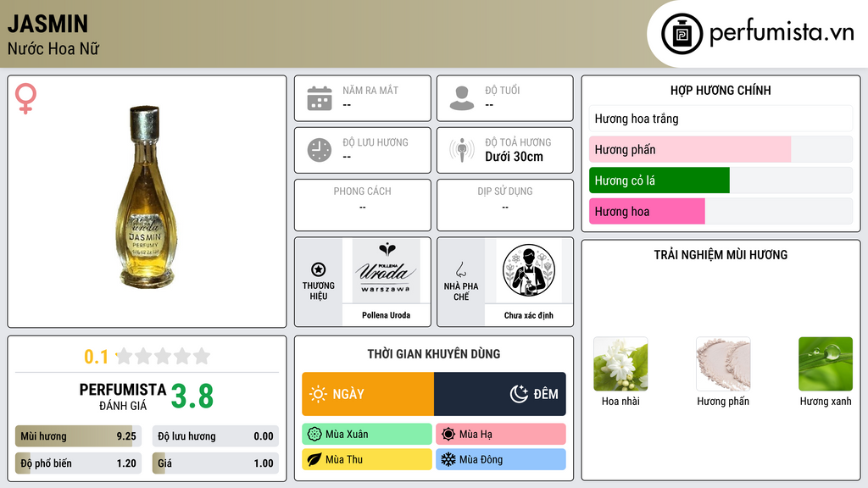The height and width of the screenshot is (488, 868).
Task: Click the Hương hoa trắng accord bar
Action: pos(721,119)
